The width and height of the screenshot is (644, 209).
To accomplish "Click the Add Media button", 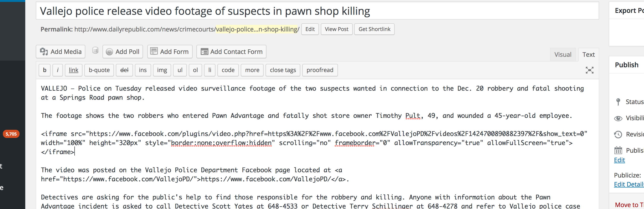I will [x=61, y=52].
